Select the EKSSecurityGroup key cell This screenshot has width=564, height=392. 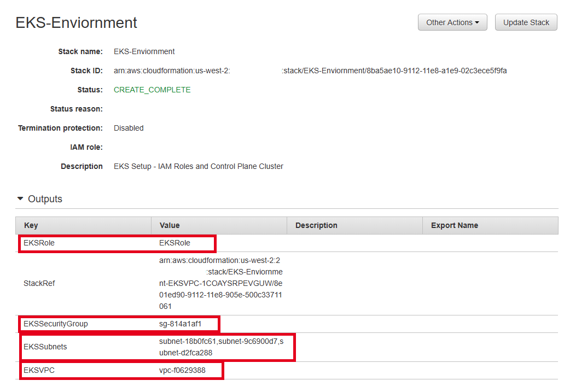pos(55,324)
